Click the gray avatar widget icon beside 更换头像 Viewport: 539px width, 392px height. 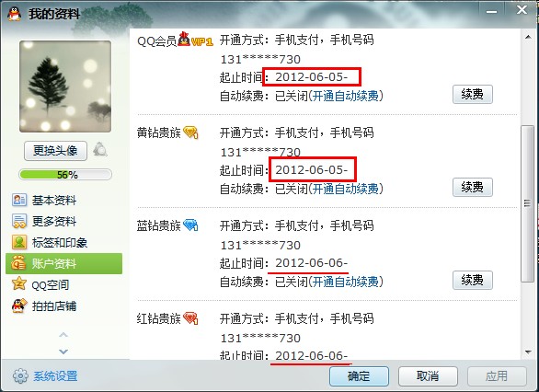(x=100, y=150)
